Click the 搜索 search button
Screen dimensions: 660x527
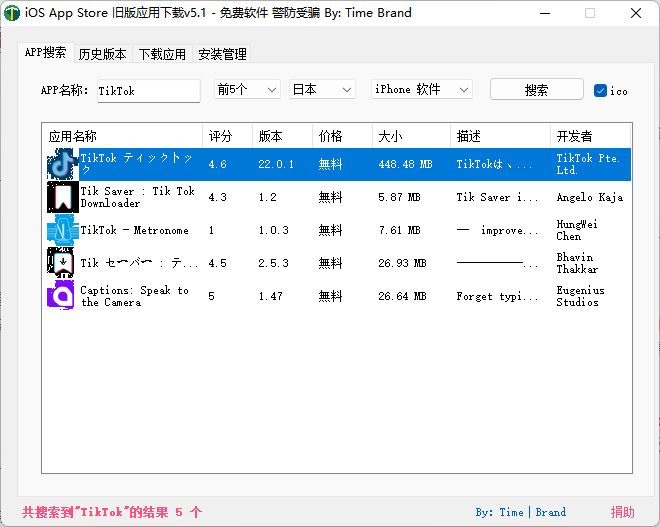pos(537,90)
